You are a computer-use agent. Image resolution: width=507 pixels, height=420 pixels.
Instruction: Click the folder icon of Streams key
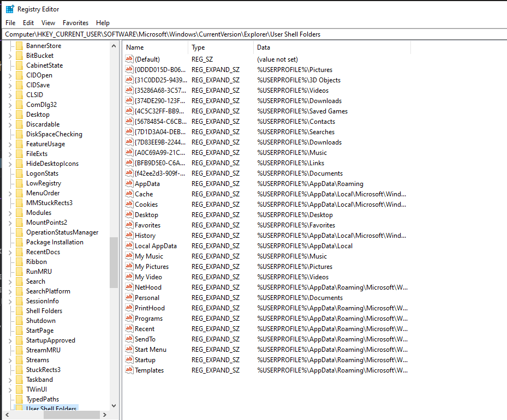pos(20,360)
